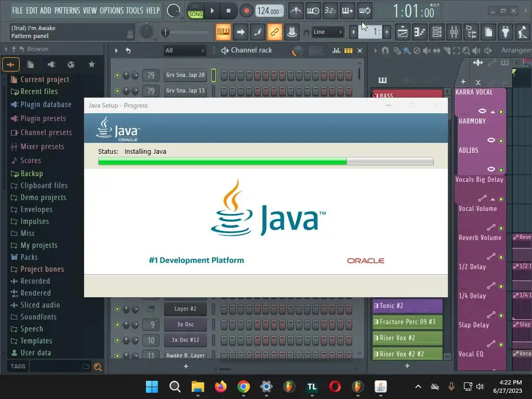532x399 pixels.
Task: Open the Line snap dropdown
Action: coord(327,32)
